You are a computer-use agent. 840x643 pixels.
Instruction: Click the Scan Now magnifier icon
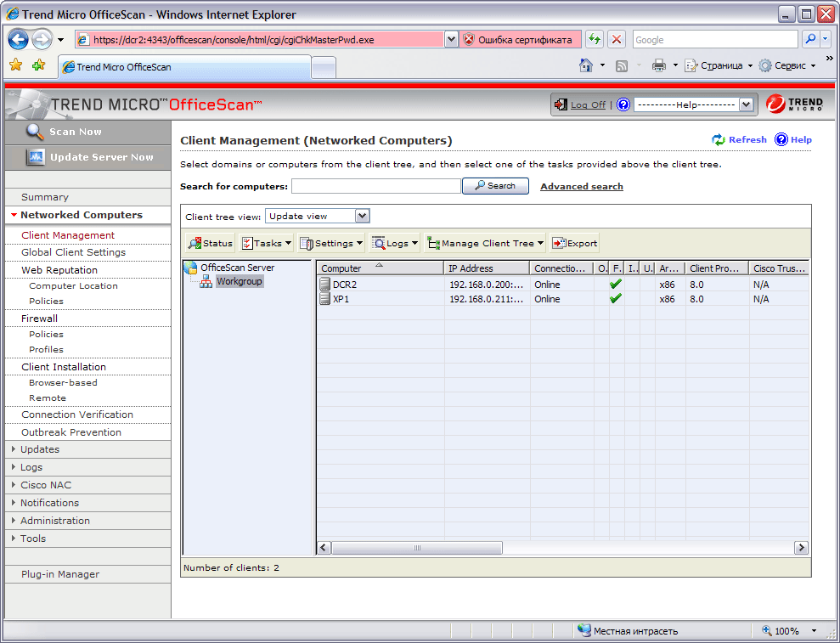coord(35,132)
